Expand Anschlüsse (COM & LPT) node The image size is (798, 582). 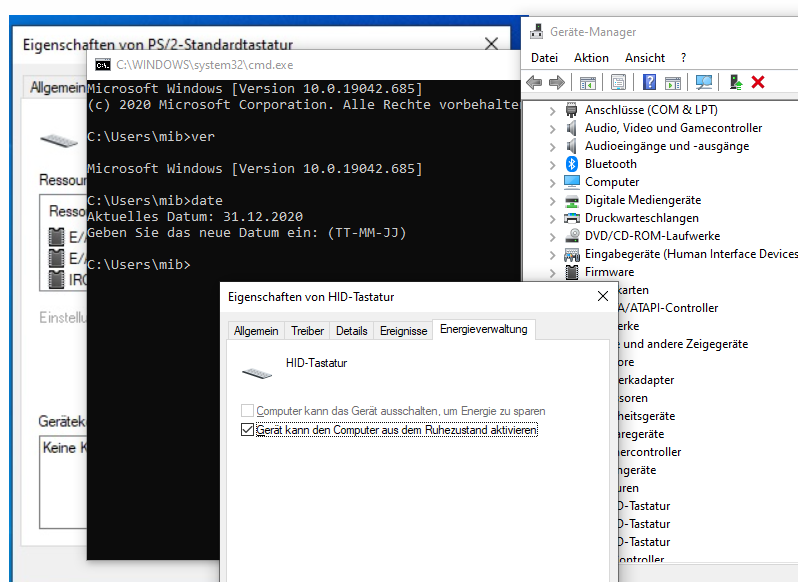click(553, 110)
